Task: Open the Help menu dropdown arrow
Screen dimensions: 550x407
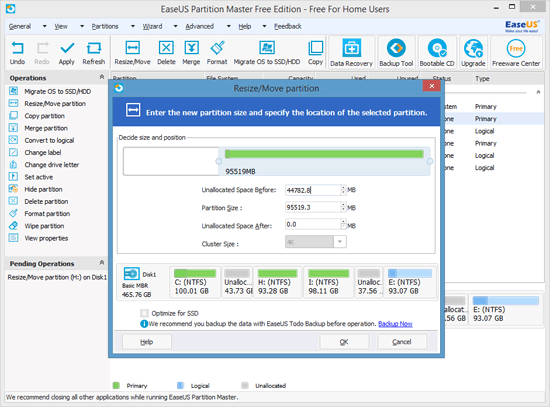Action: coord(264,26)
